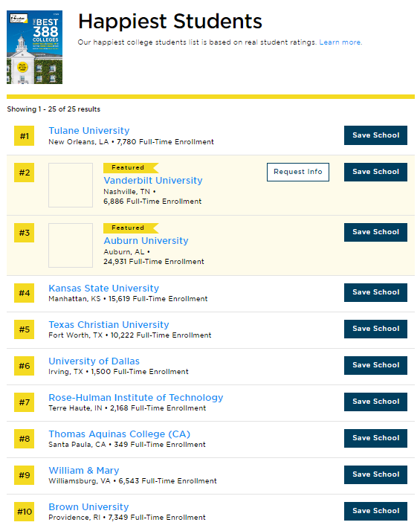Click the Vanderbilt University logo thumbnail
This screenshot has height=528, width=420.
coord(71,185)
